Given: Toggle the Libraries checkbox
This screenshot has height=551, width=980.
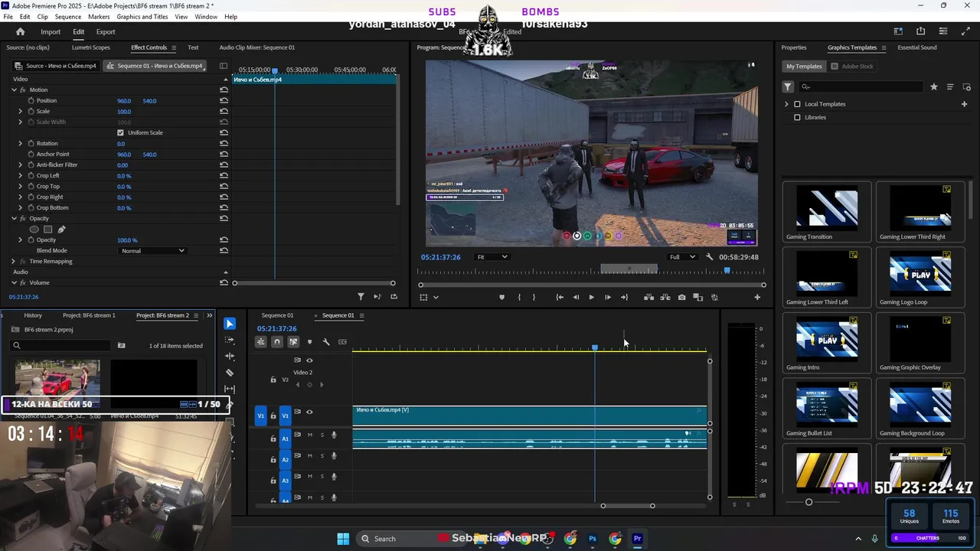Looking at the screenshot, I should [797, 117].
